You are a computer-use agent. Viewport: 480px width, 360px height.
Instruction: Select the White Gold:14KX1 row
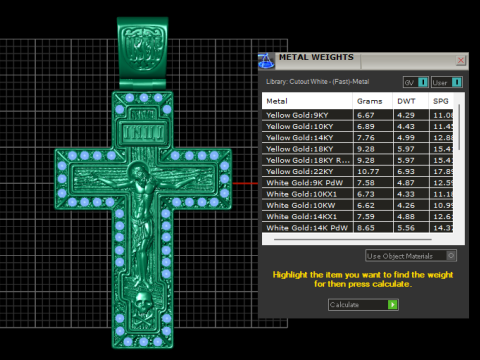coord(357,217)
